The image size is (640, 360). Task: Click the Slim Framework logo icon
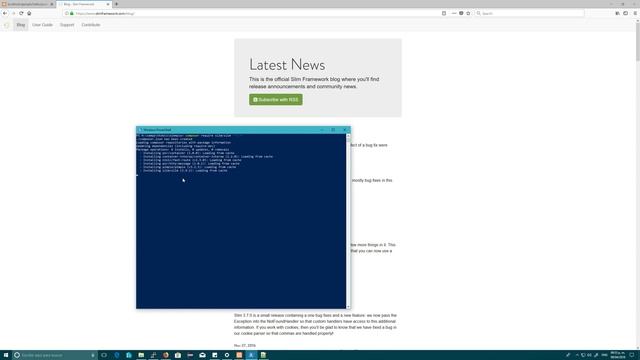point(7,25)
